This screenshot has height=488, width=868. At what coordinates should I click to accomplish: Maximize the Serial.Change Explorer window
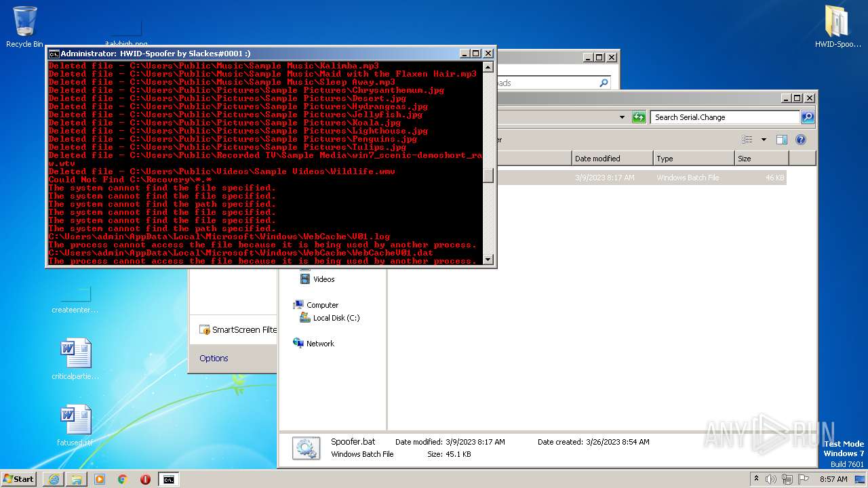(x=797, y=98)
